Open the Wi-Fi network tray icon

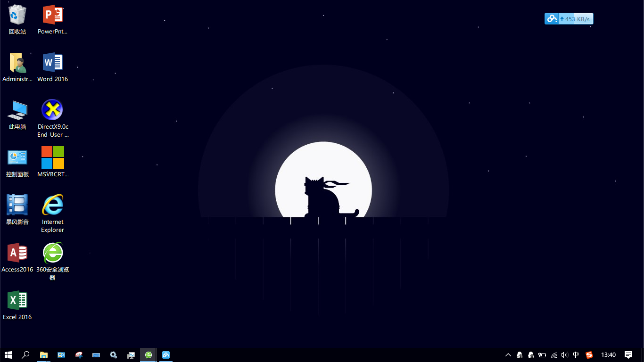coord(554,355)
